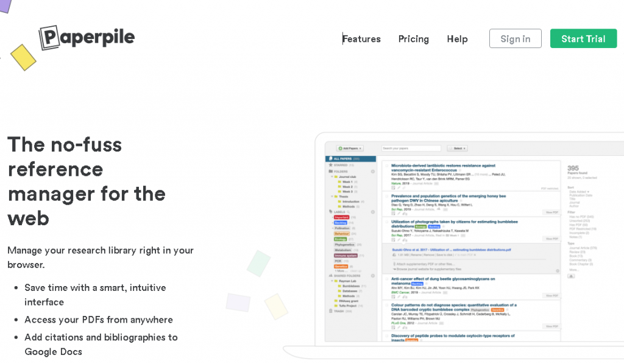624x364 pixels.
Task: Select the PCR label in sidebar
Action: click(x=338, y=261)
